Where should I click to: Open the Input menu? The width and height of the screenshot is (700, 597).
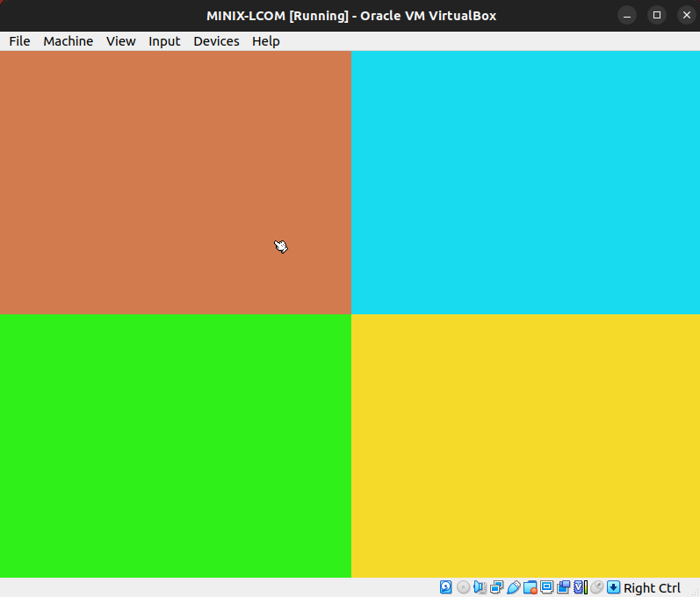point(164,41)
